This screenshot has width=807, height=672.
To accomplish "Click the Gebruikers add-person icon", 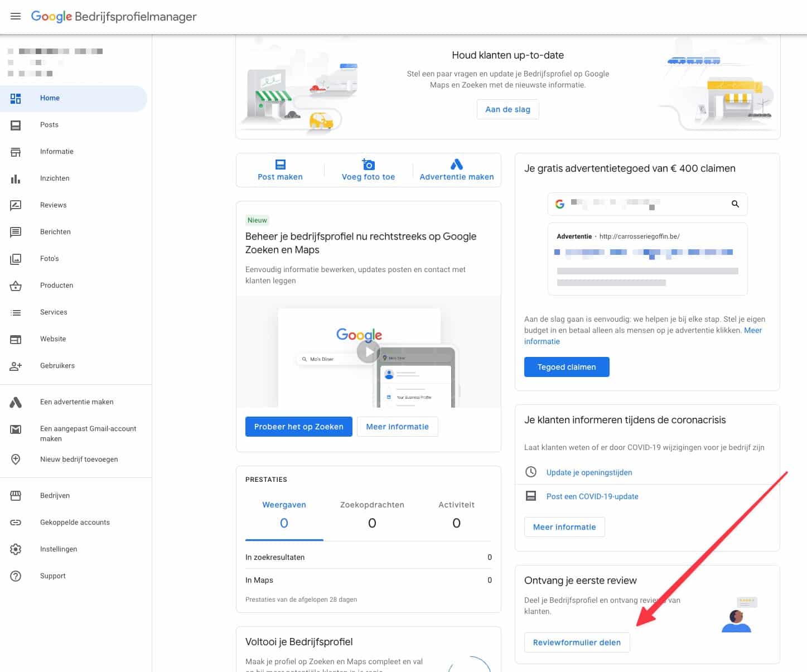I will pos(16,366).
